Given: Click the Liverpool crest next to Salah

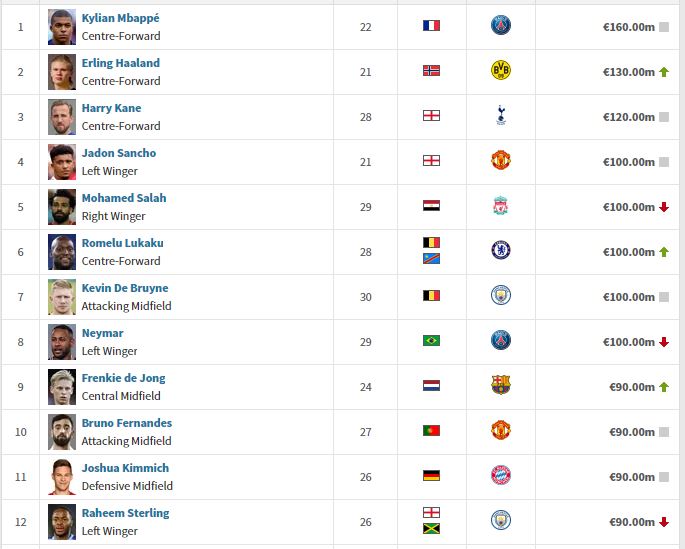Looking at the screenshot, I should (x=501, y=205).
